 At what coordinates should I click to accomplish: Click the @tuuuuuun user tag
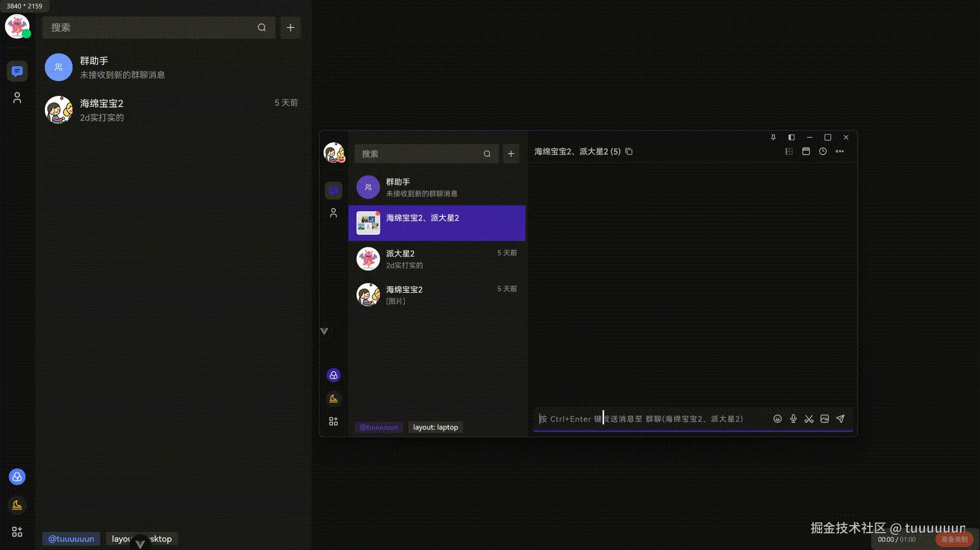click(378, 427)
